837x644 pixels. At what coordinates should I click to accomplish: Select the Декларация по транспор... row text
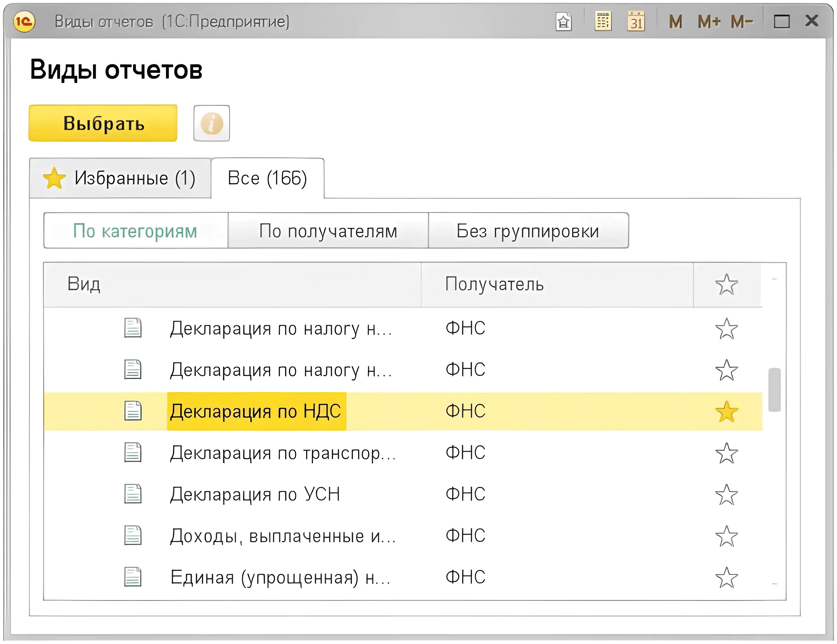click(283, 453)
